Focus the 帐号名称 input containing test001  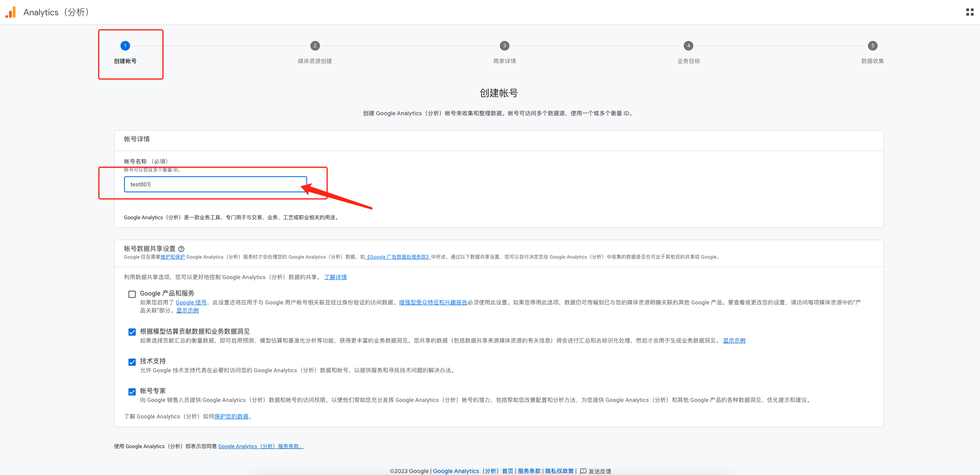pyautogui.click(x=216, y=184)
